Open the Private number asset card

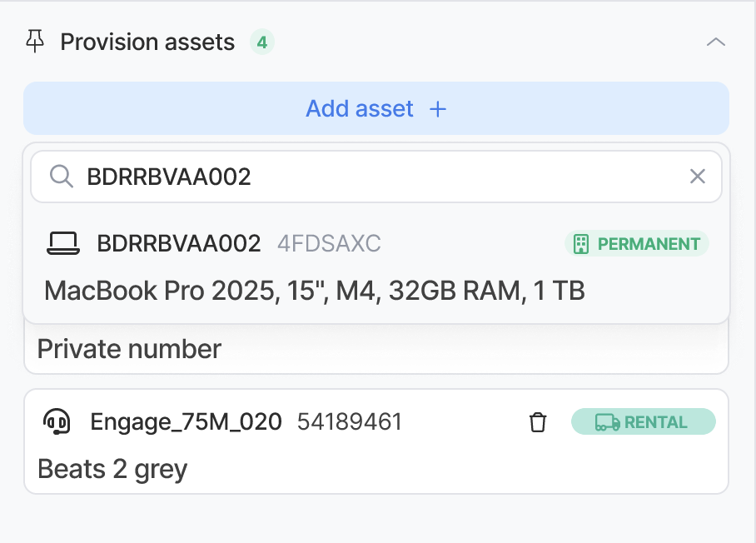(129, 349)
